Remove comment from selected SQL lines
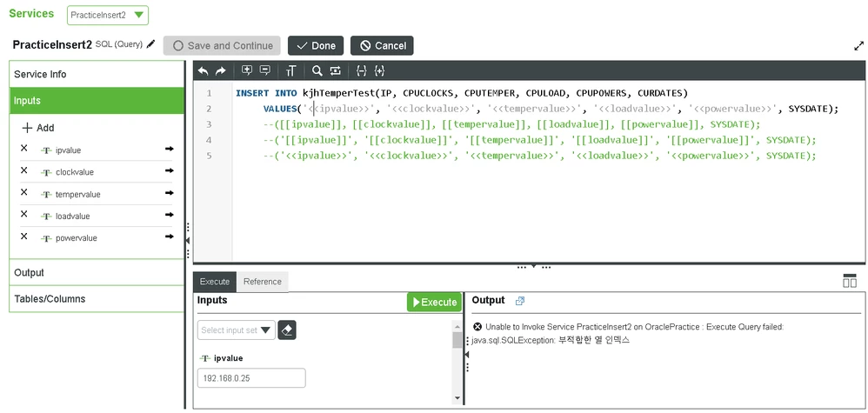 point(264,70)
